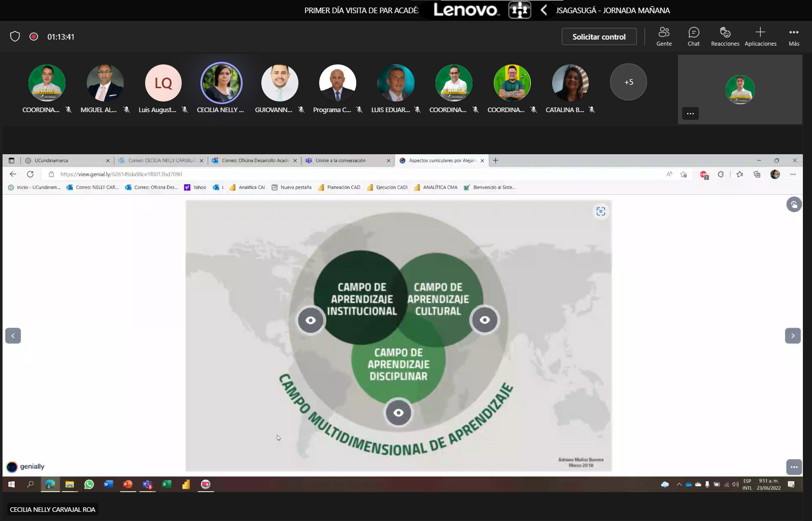Click the back chevron in Lenovo bar
812x521 pixels.
[544, 10]
